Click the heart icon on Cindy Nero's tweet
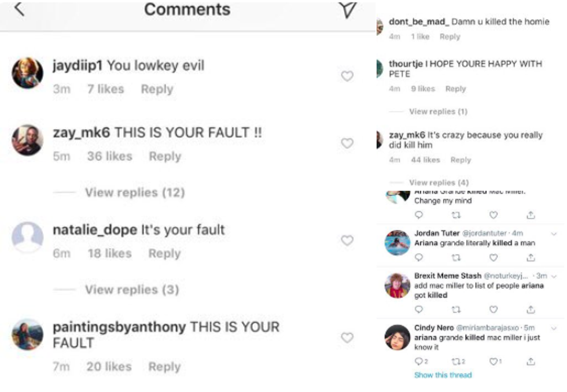567x392 pixels. click(494, 361)
